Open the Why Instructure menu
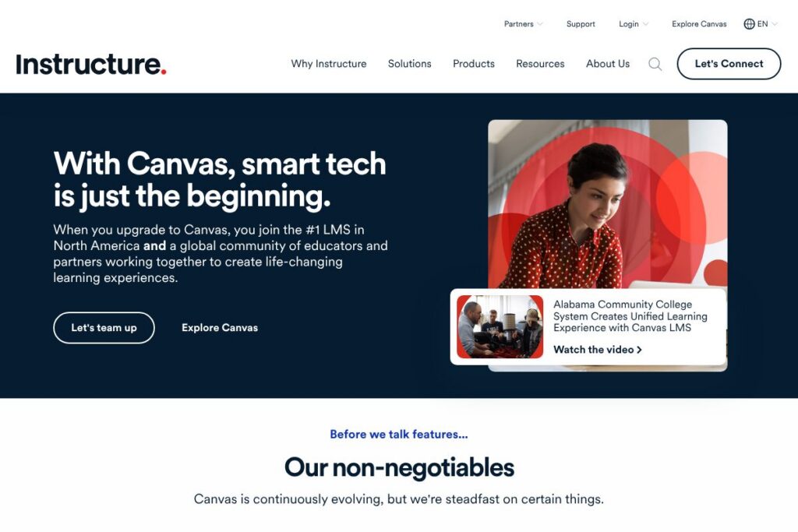798x532 pixels. click(x=329, y=64)
